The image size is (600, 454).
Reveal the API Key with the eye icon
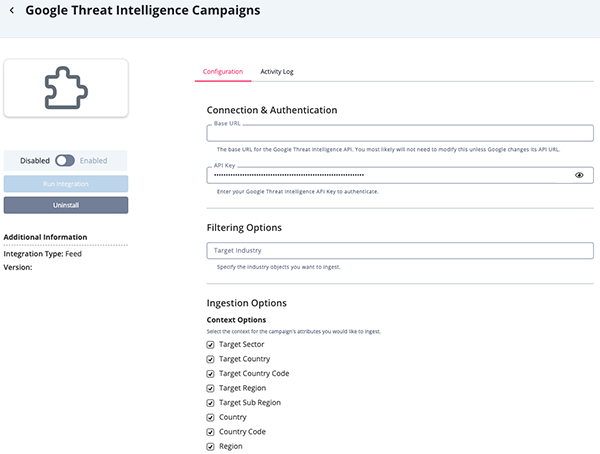point(579,175)
